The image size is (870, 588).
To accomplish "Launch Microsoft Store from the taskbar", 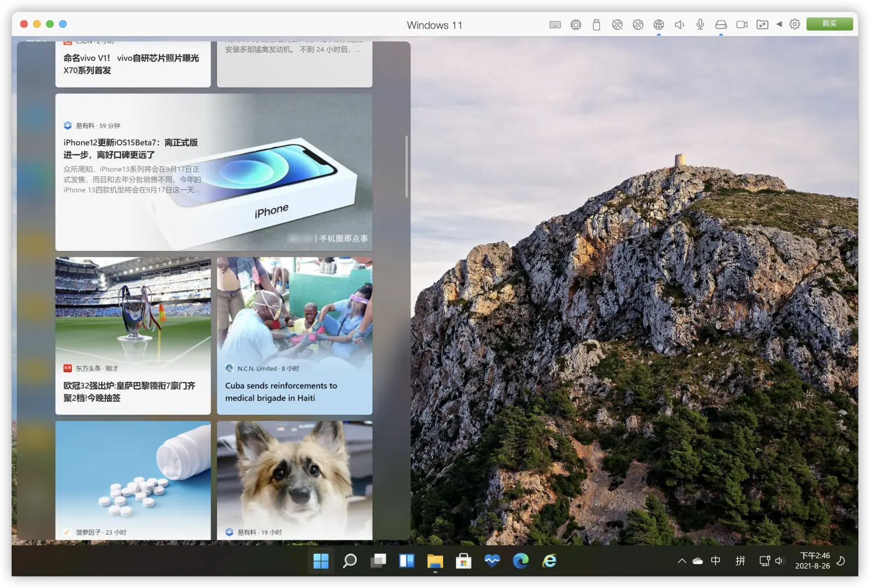I will tap(463, 561).
